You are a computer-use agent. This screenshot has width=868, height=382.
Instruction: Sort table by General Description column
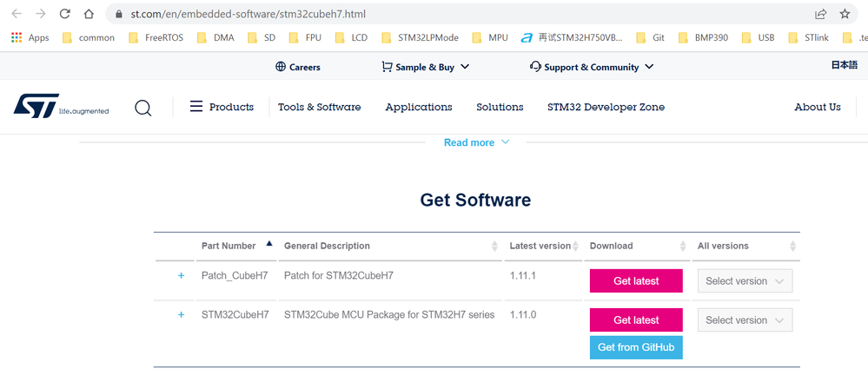point(390,246)
